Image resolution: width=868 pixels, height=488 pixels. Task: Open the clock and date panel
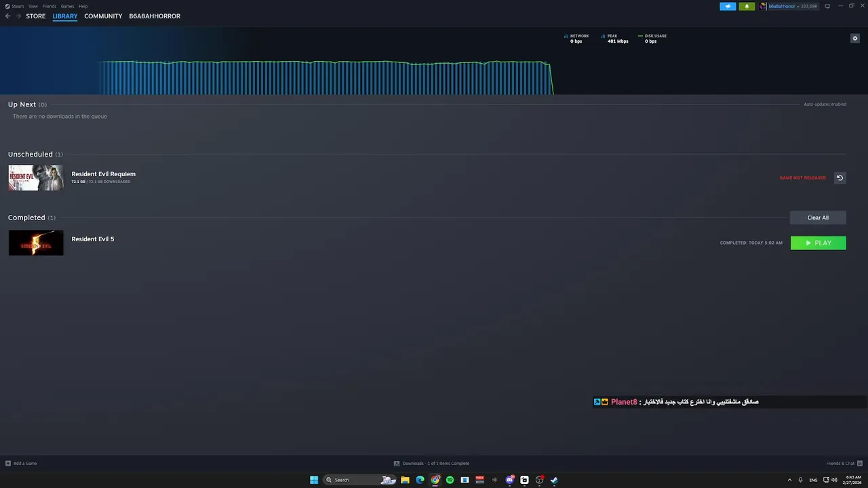pyautogui.click(x=854, y=480)
